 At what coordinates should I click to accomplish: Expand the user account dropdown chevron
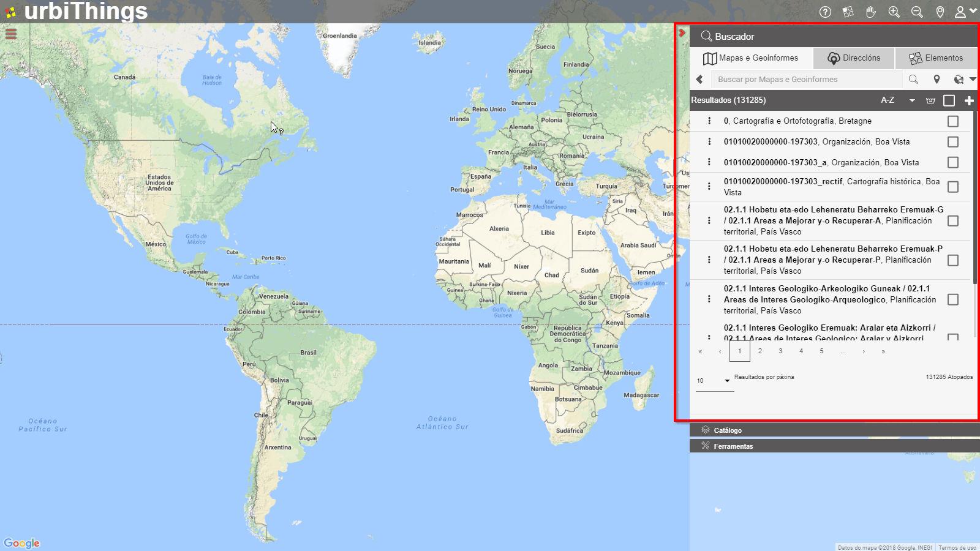pyautogui.click(x=973, y=10)
